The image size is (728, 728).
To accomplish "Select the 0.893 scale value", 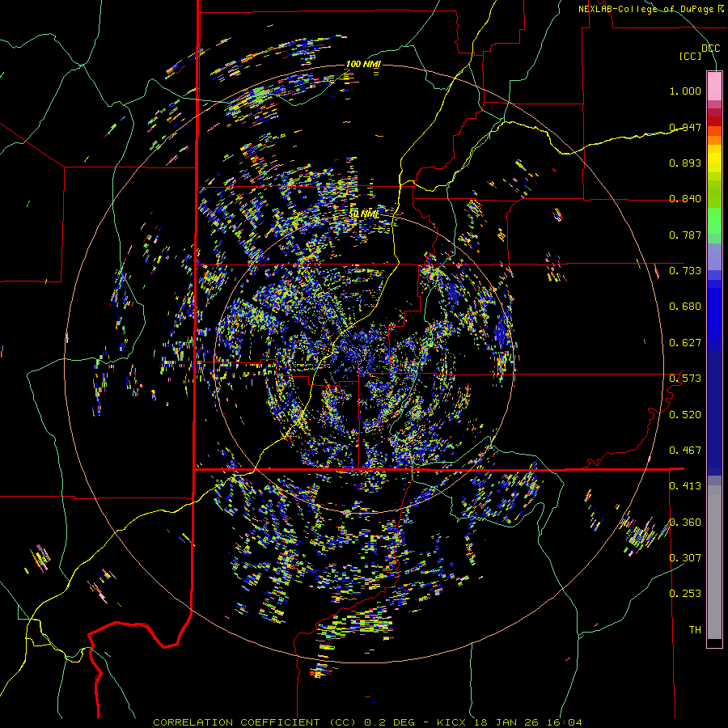I will [685, 163].
